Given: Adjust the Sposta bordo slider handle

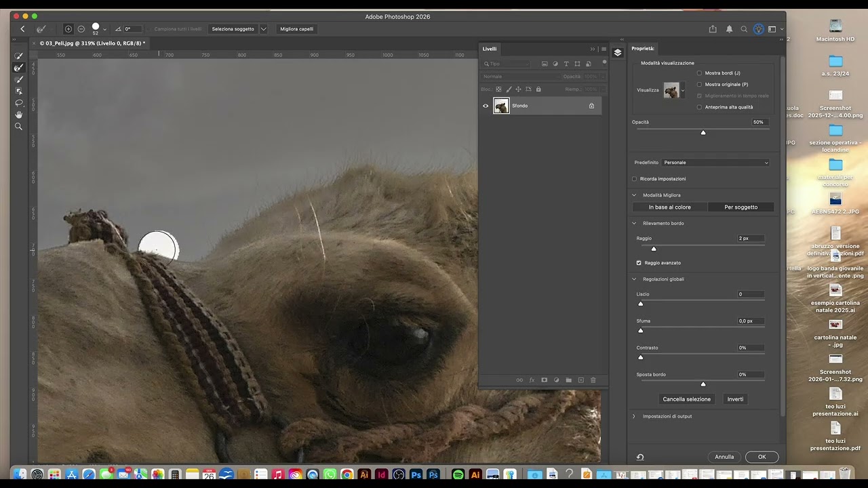Looking at the screenshot, I should coord(703,384).
